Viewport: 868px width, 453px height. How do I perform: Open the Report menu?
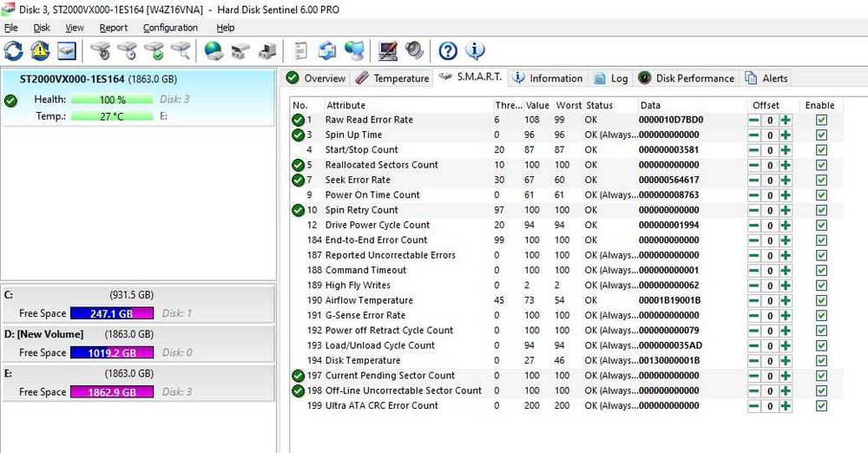click(x=114, y=28)
